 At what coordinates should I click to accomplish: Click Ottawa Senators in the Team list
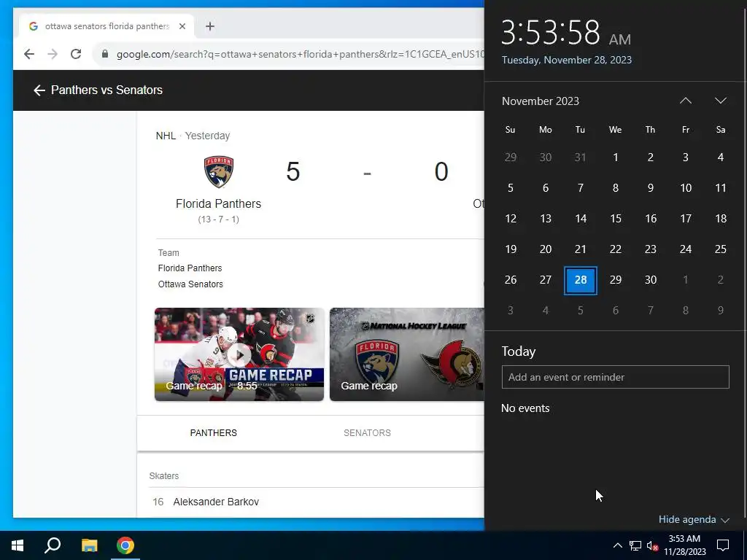(x=190, y=284)
